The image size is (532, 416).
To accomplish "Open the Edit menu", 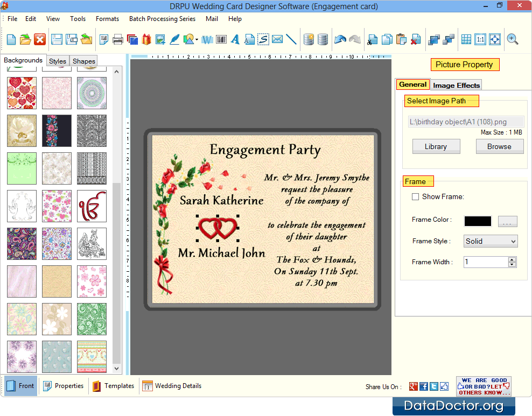I will (31, 19).
